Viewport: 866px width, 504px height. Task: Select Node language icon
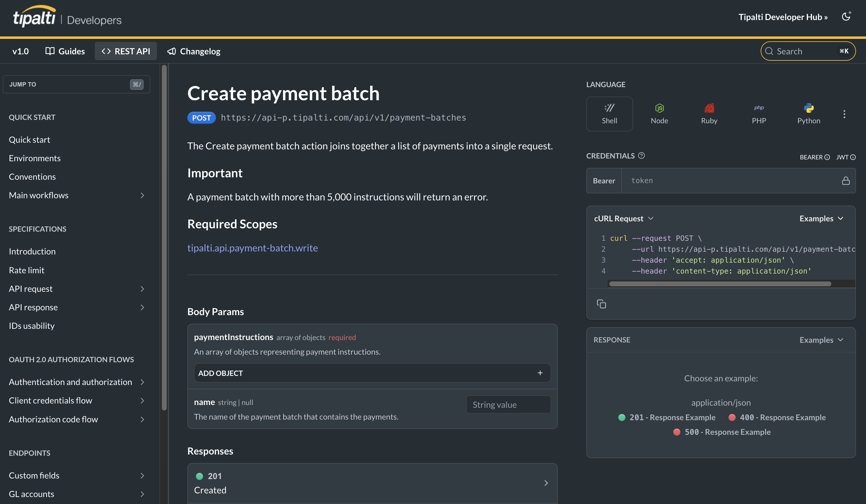point(659,114)
